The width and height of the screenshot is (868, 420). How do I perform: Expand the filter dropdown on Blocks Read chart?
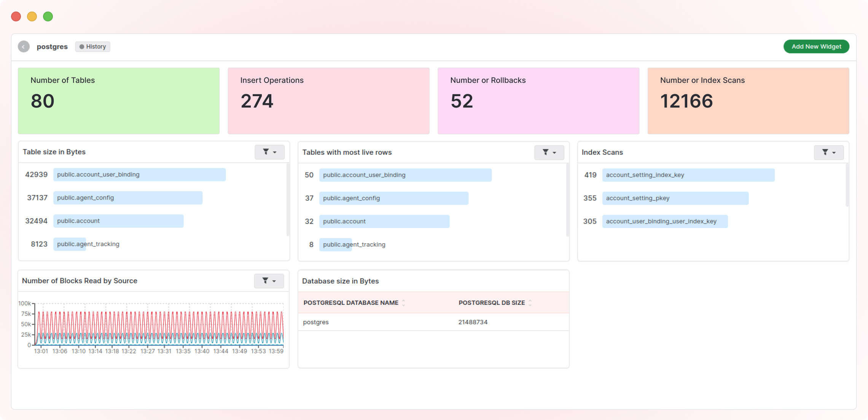click(275, 281)
